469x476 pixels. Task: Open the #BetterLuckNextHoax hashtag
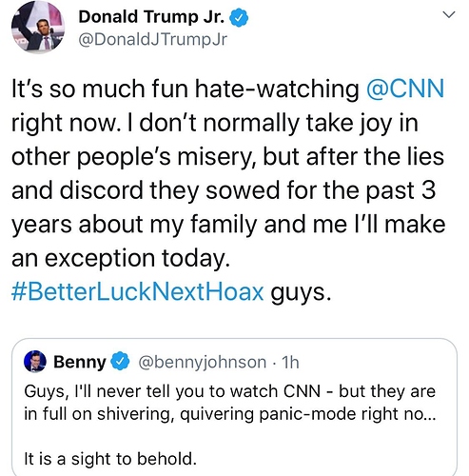(x=137, y=291)
